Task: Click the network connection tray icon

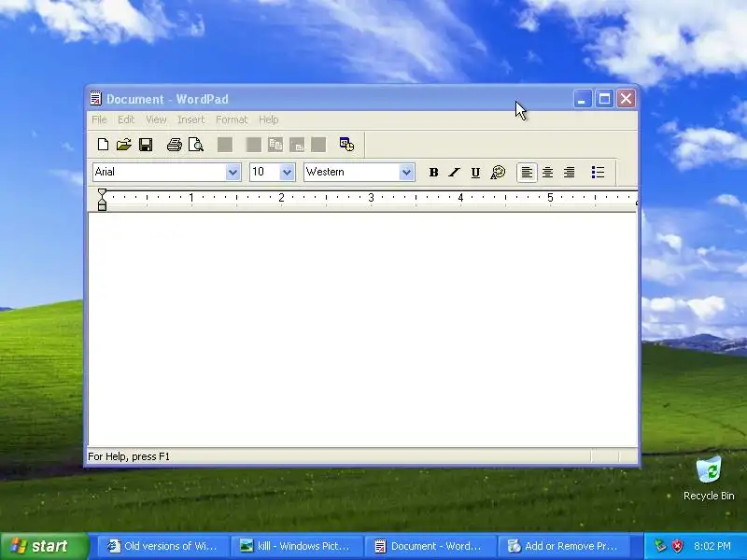Action: click(x=660, y=546)
